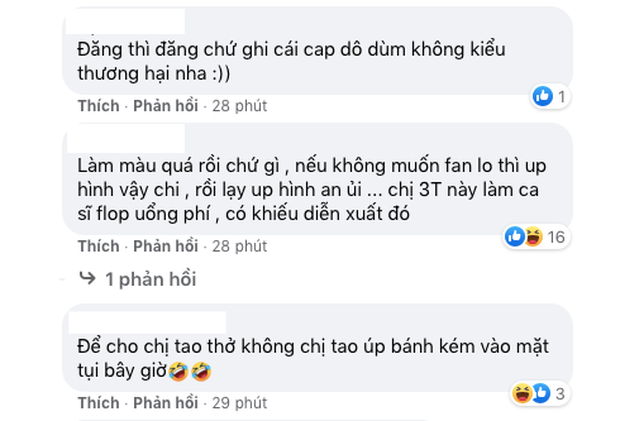Open the reaction count 3 list
Screen dimensions: 620x421
coord(560,394)
